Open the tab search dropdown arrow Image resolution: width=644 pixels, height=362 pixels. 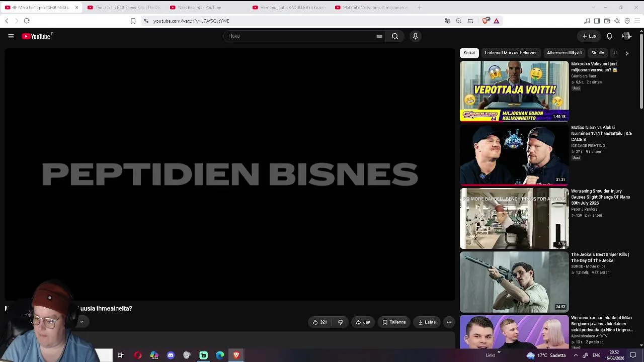[593, 8]
